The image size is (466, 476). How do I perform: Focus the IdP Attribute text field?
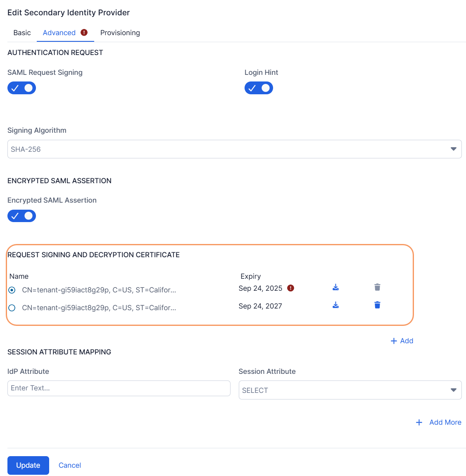click(x=119, y=388)
